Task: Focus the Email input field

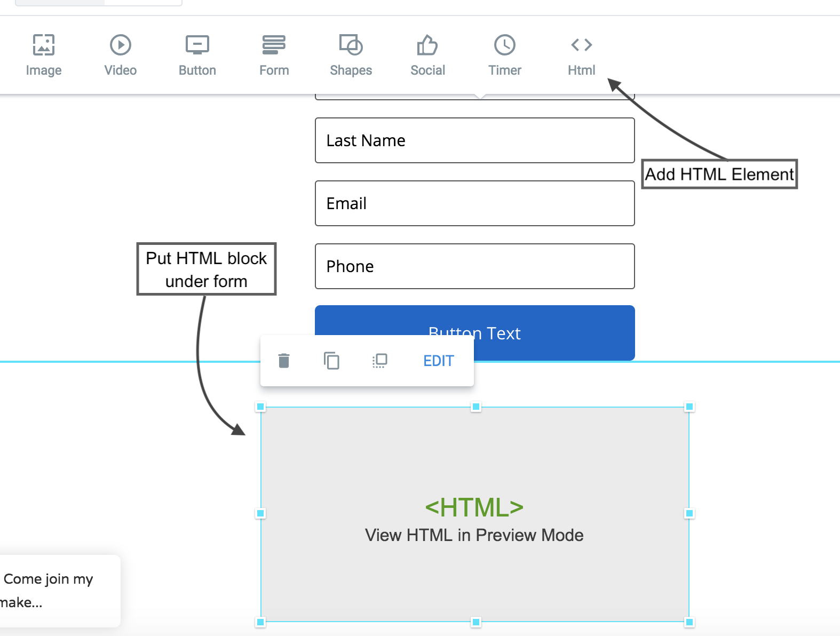Action: (x=474, y=203)
